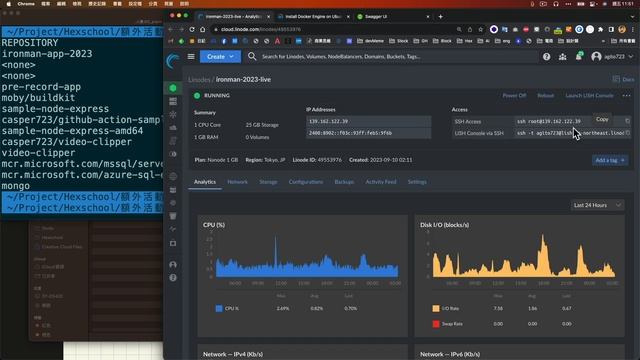Open the Account person icon in sidebar
Viewport: 640px width, 360px height.
click(173, 264)
